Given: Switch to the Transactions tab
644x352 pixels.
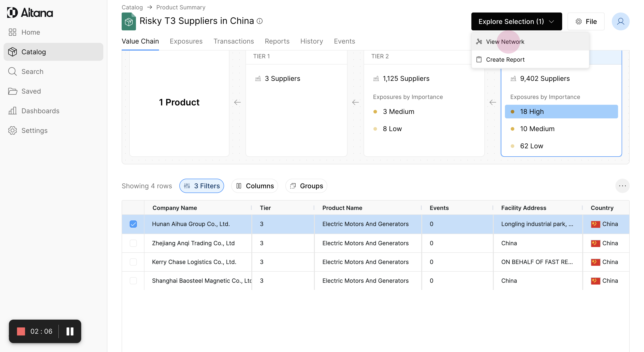Looking at the screenshot, I should [x=233, y=41].
